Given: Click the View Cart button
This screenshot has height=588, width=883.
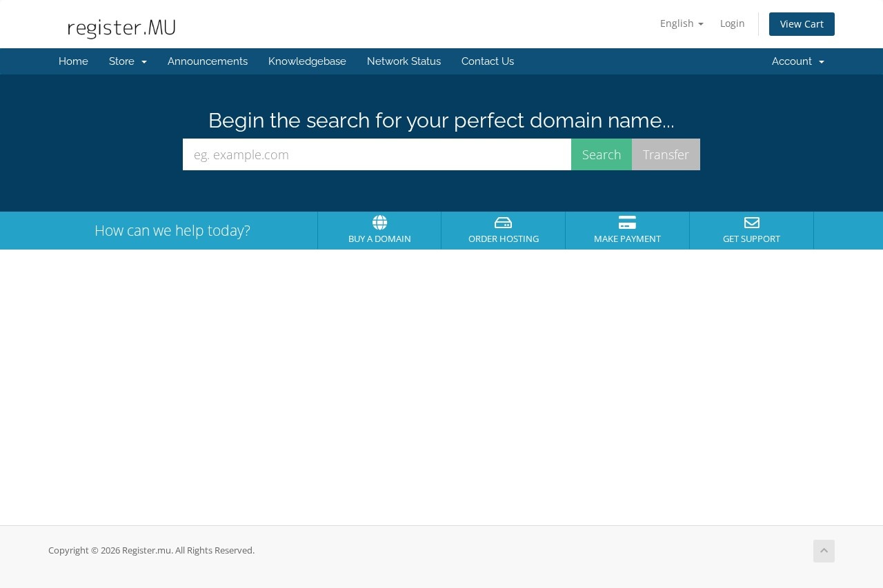Looking at the screenshot, I should (802, 23).
